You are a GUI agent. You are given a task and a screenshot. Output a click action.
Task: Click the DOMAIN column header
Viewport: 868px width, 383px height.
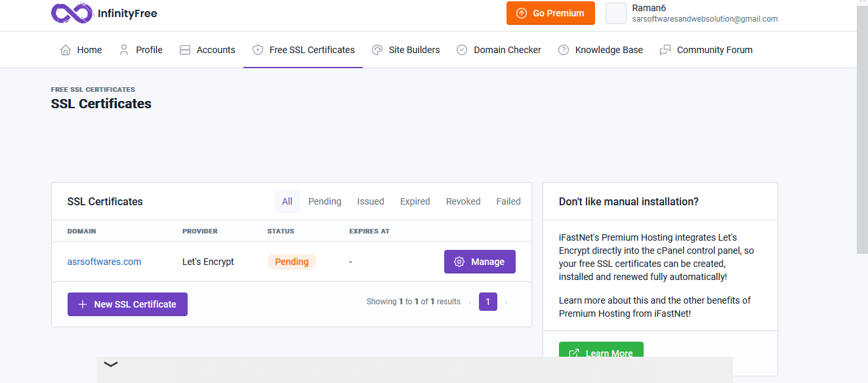coord(81,232)
